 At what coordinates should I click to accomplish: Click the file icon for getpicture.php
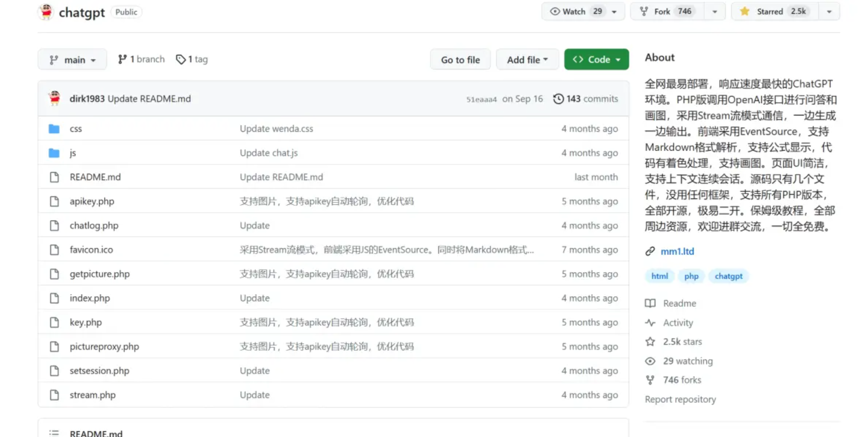(54, 274)
